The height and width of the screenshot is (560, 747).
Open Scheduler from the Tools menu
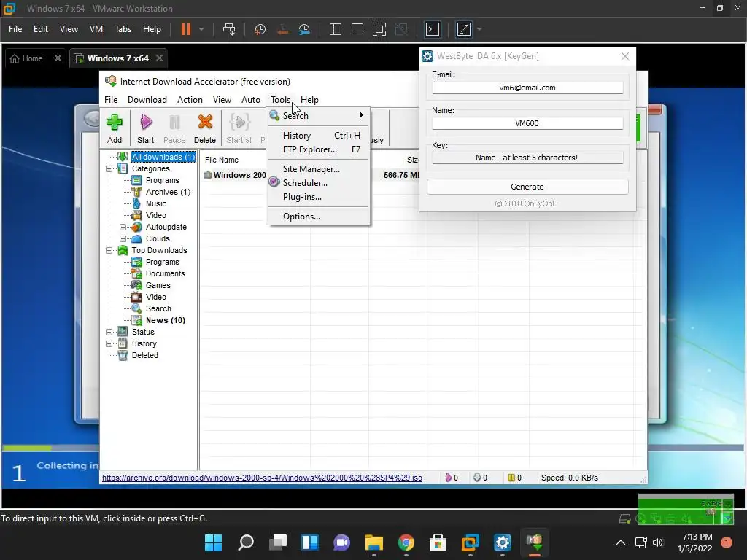[318, 183]
